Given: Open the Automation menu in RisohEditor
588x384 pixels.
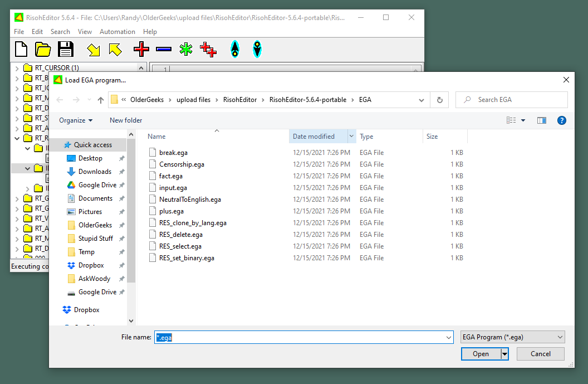Looking at the screenshot, I should click(x=117, y=32).
